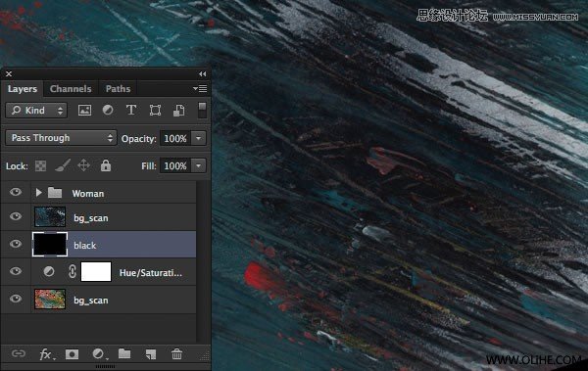
Task: Open the Kind filter dropdown
Action: (36, 111)
